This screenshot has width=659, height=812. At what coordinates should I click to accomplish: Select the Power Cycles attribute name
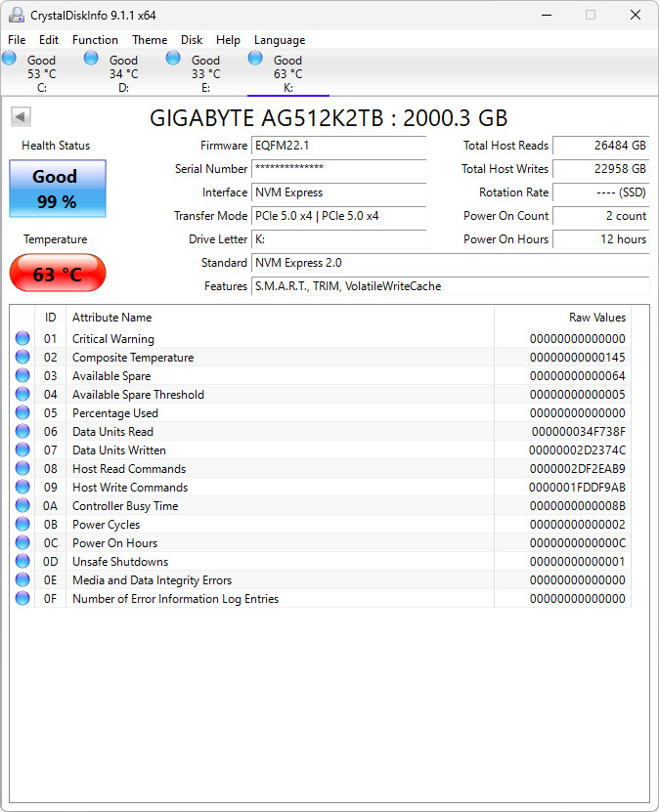(x=106, y=525)
